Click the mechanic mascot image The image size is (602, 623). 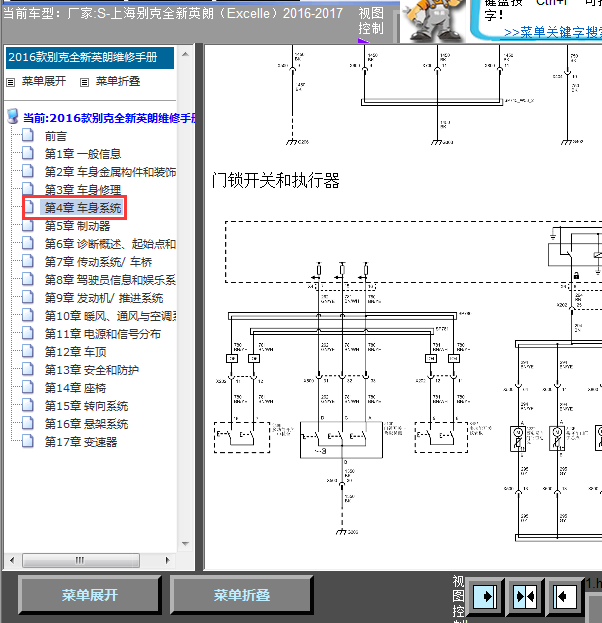[434, 21]
